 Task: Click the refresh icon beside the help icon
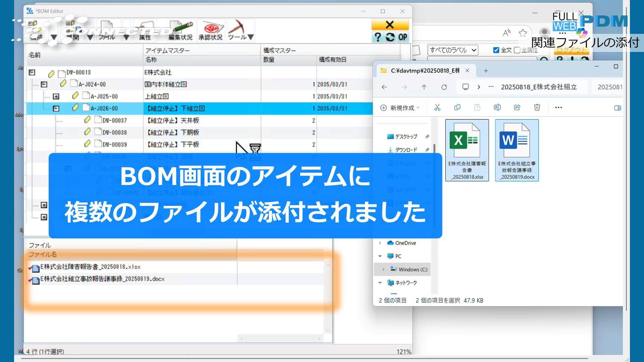[x=390, y=38]
